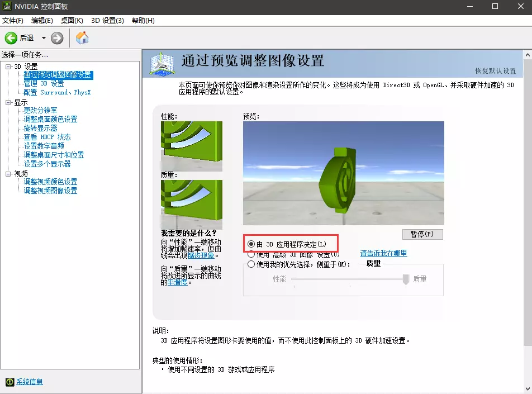
Task: Click the grey Forward arrow icon
Action: 57,38
